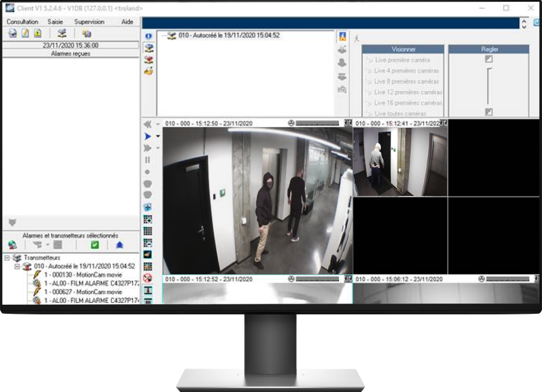Image resolution: width=542 pixels, height=392 pixels.
Task: Collapse the Transmetteurs tree node
Action: pos(7,258)
